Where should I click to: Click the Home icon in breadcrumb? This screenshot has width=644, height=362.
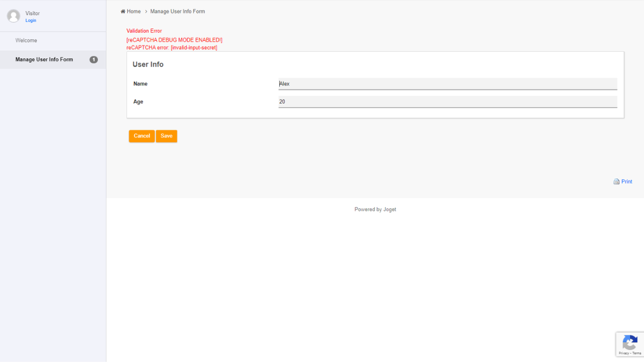coord(123,12)
